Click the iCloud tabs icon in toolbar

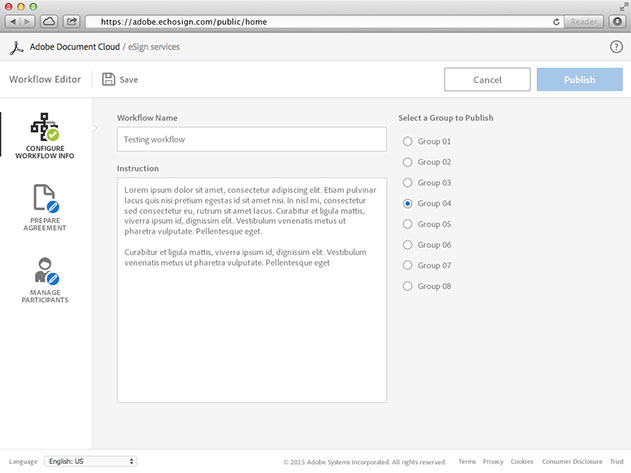point(49,21)
